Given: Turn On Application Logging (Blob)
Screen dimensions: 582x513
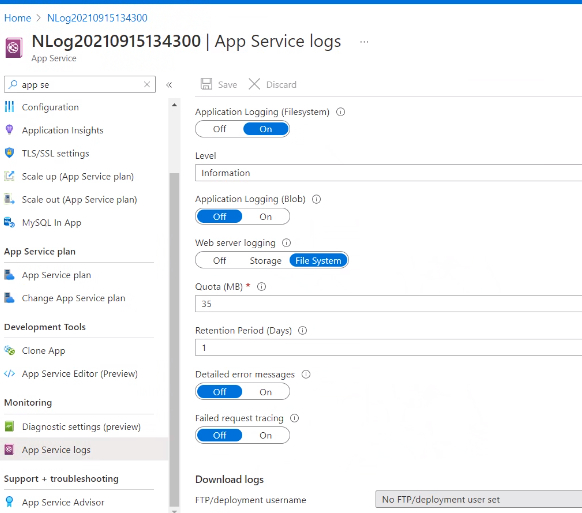Looking at the screenshot, I should (x=266, y=216).
